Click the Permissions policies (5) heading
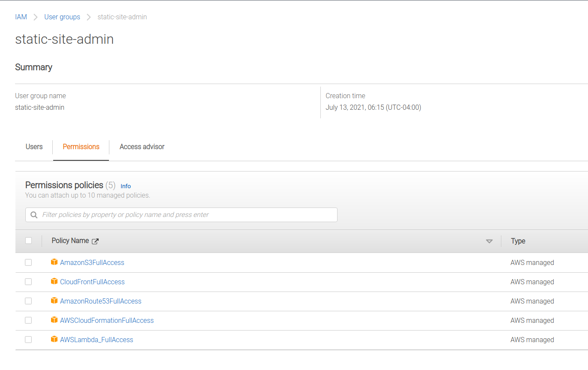The width and height of the screenshot is (588, 370). click(70, 185)
